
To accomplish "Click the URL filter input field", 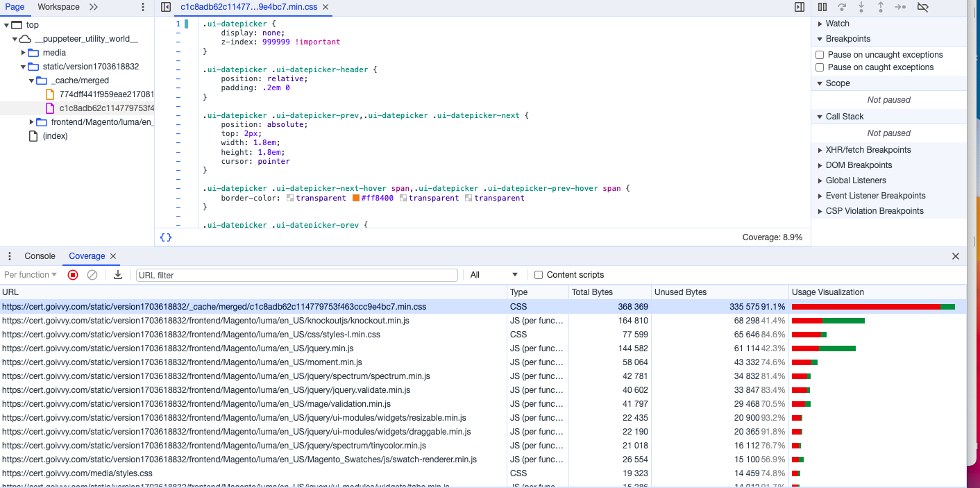I will pyautogui.click(x=296, y=275).
